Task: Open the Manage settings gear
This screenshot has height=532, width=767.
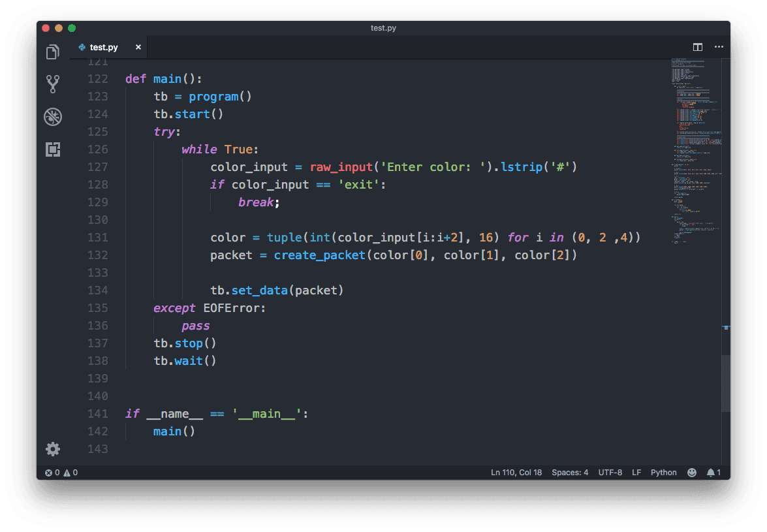Action: pyautogui.click(x=53, y=449)
